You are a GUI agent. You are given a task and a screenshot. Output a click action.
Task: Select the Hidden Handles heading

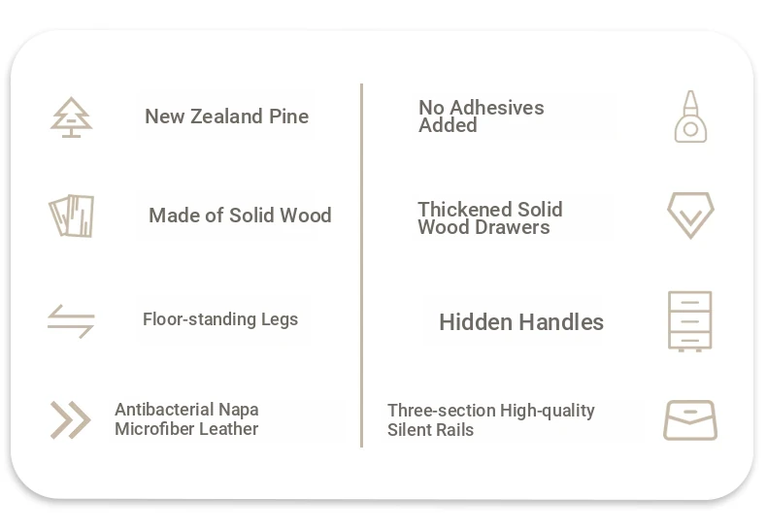pos(521,322)
